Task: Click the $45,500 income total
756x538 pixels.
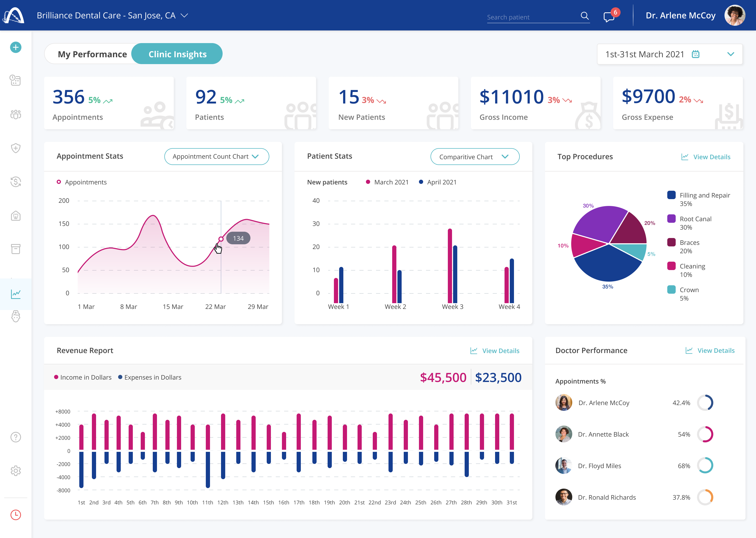Action: click(443, 377)
